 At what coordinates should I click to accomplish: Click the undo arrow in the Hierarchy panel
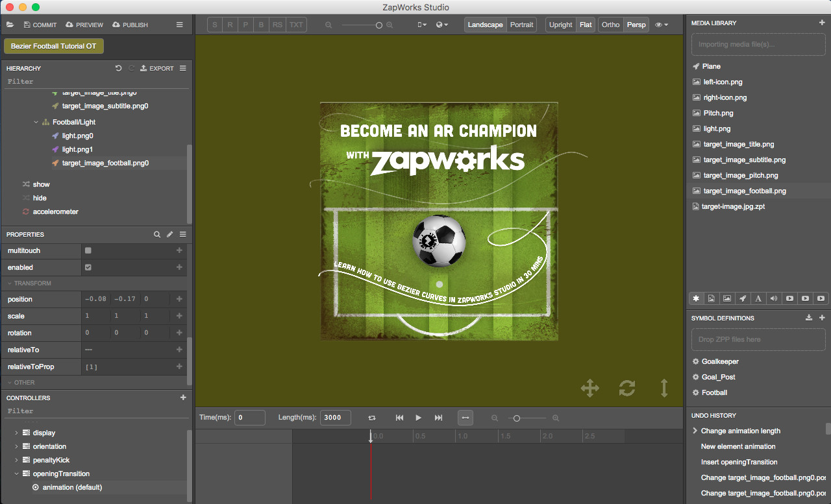pos(118,68)
